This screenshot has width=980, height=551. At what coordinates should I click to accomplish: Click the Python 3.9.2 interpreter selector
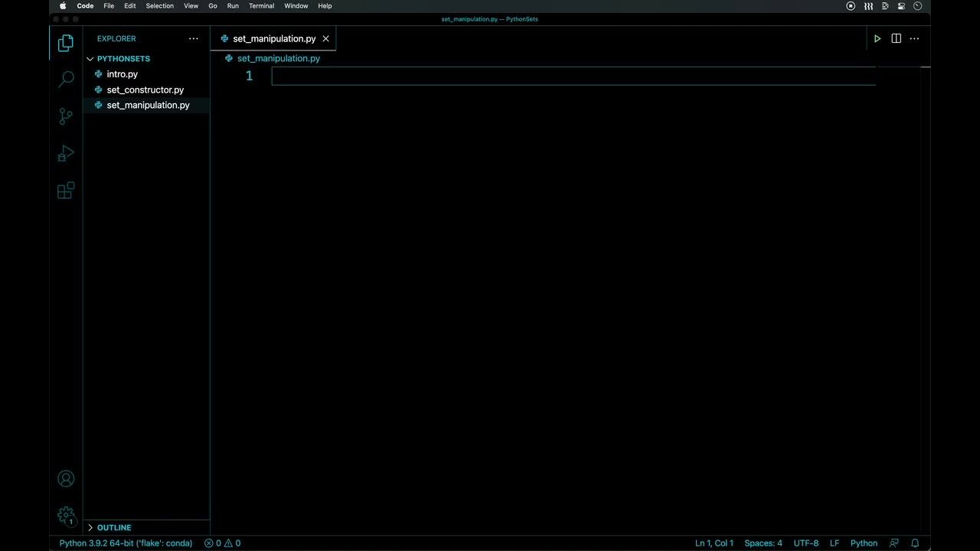[x=126, y=543]
